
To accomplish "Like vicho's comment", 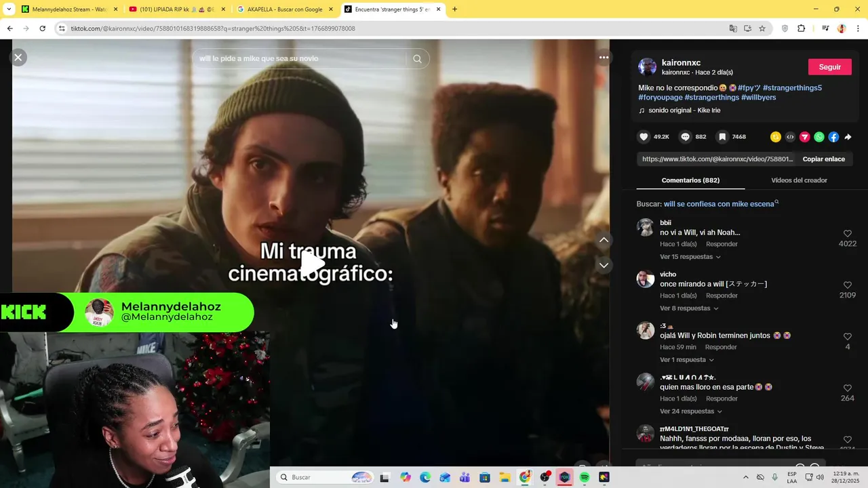I will click(x=848, y=285).
